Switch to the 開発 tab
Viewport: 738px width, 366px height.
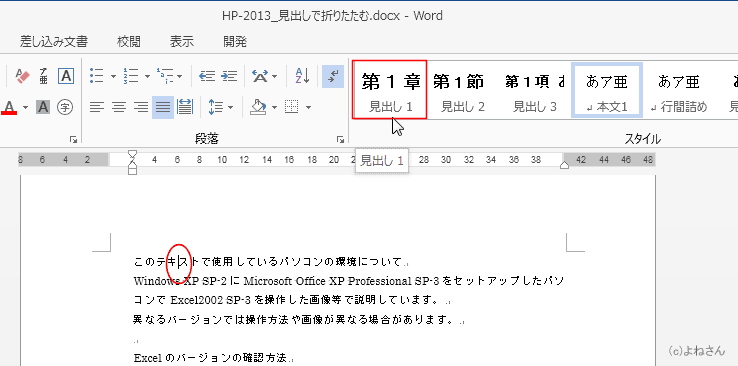(235, 42)
